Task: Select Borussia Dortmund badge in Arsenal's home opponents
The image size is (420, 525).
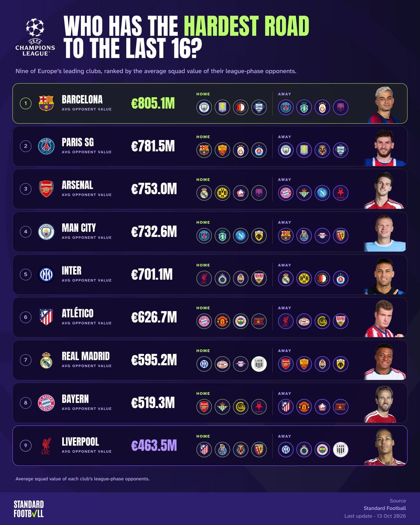Action: (222, 193)
